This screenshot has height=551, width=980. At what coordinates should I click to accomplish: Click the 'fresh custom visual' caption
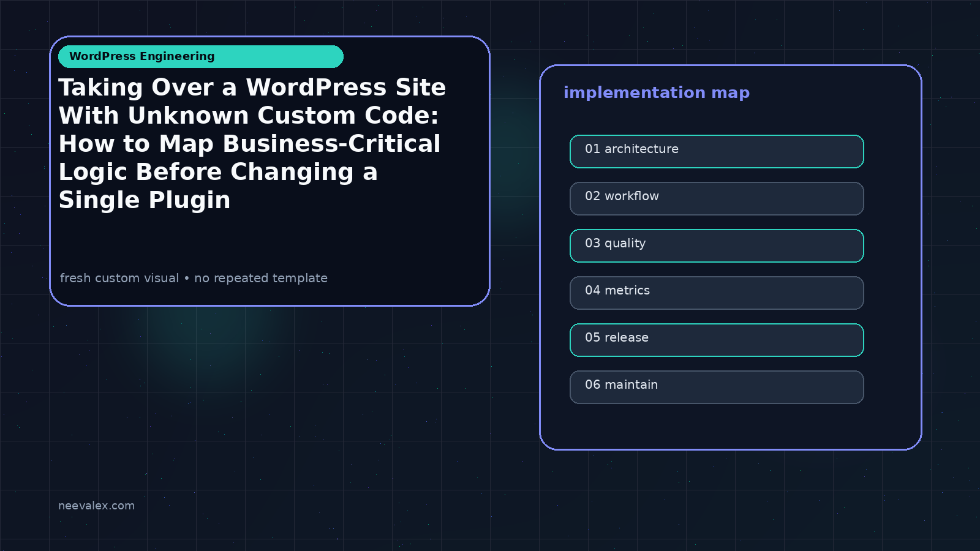click(x=194, y=278)
